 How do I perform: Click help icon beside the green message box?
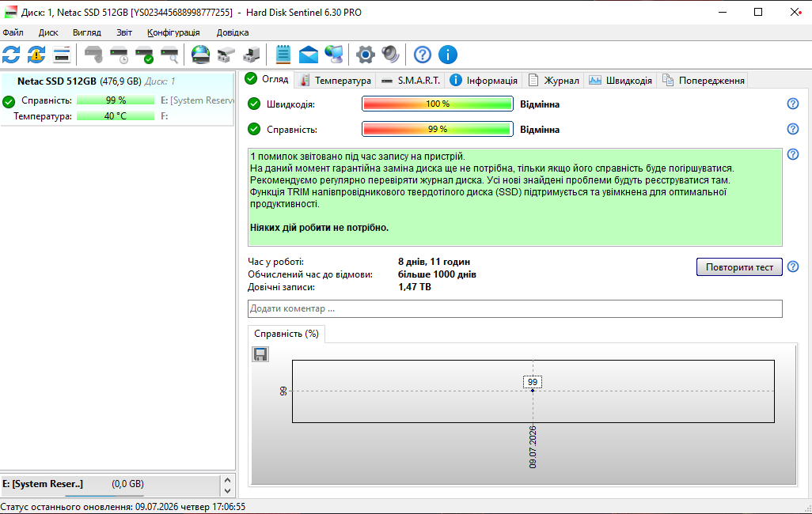pos(793,154)
